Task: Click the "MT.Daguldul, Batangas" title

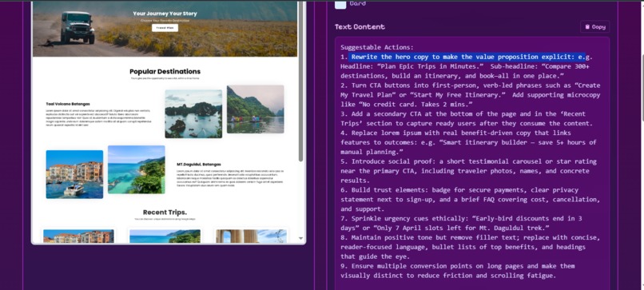Action: 199,165
